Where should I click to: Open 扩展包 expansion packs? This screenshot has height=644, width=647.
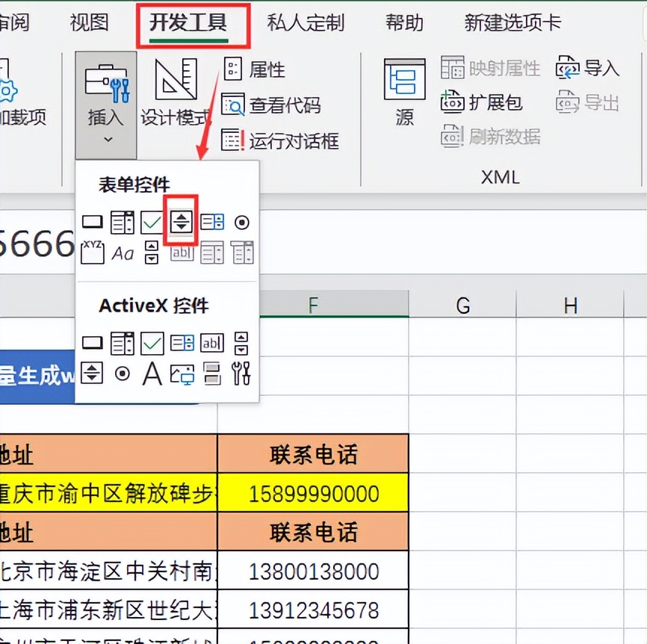pyautogui.click(x=482, y=102)
